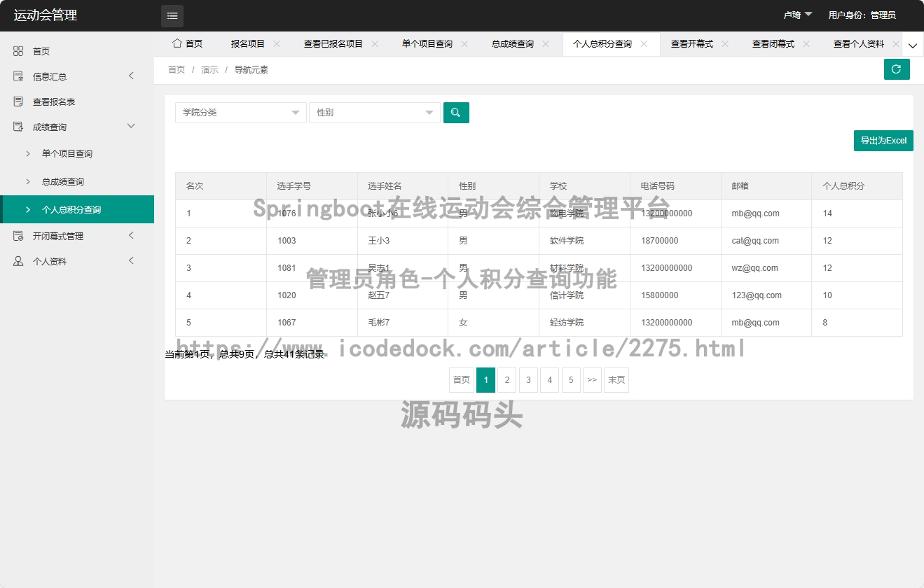Click the 运动会管理 logo title
Viewport: 924px width, 588px height.
[x=46, y=15]
